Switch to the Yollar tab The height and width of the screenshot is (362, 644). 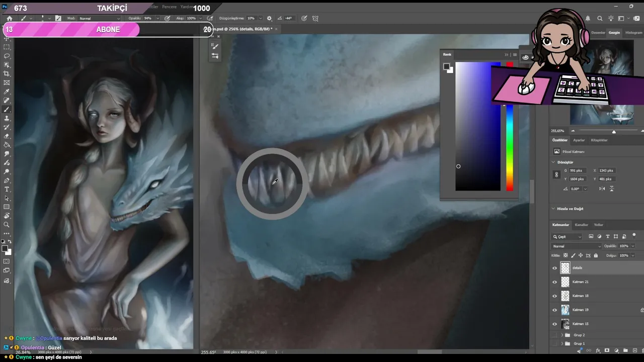[599, 225]
